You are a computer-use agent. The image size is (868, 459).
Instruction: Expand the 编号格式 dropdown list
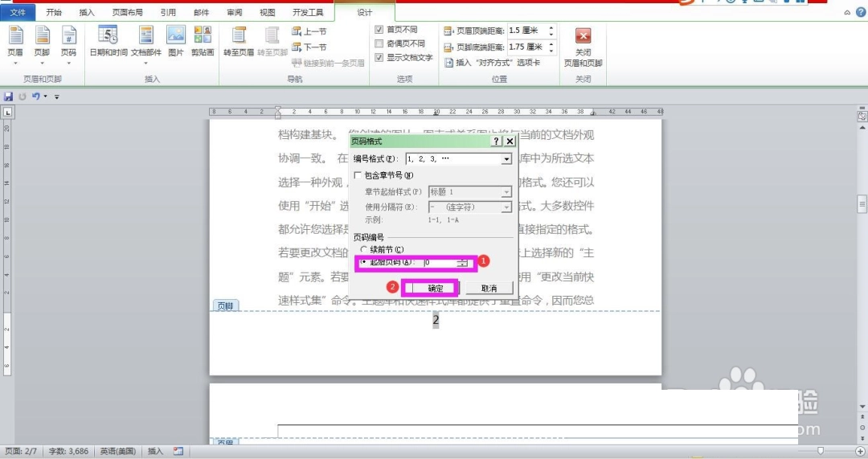506,159
